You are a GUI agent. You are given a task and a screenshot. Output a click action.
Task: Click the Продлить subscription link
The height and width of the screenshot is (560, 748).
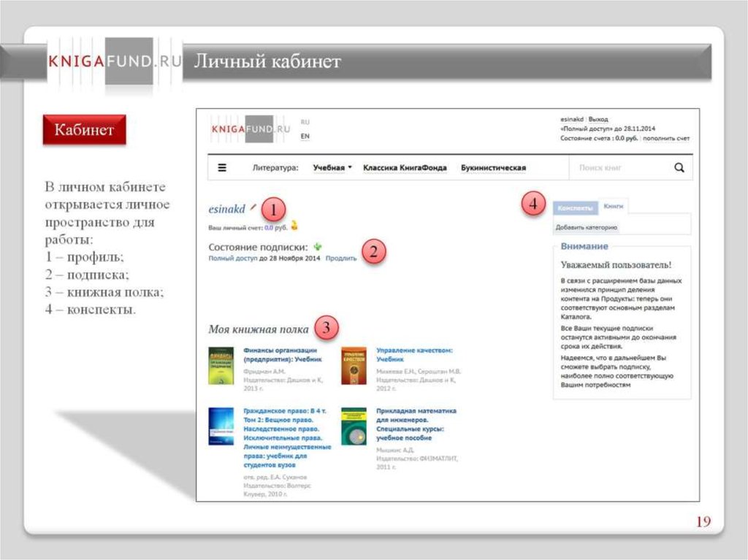tap(341, 258)
